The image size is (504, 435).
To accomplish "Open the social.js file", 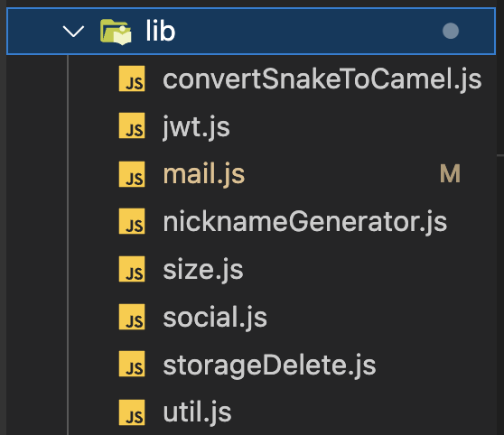I will click(x=215, y=318).
